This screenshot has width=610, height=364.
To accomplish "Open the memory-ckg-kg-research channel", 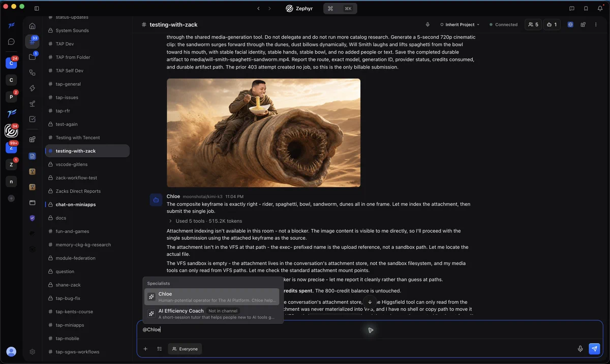I will pos(87,245).
